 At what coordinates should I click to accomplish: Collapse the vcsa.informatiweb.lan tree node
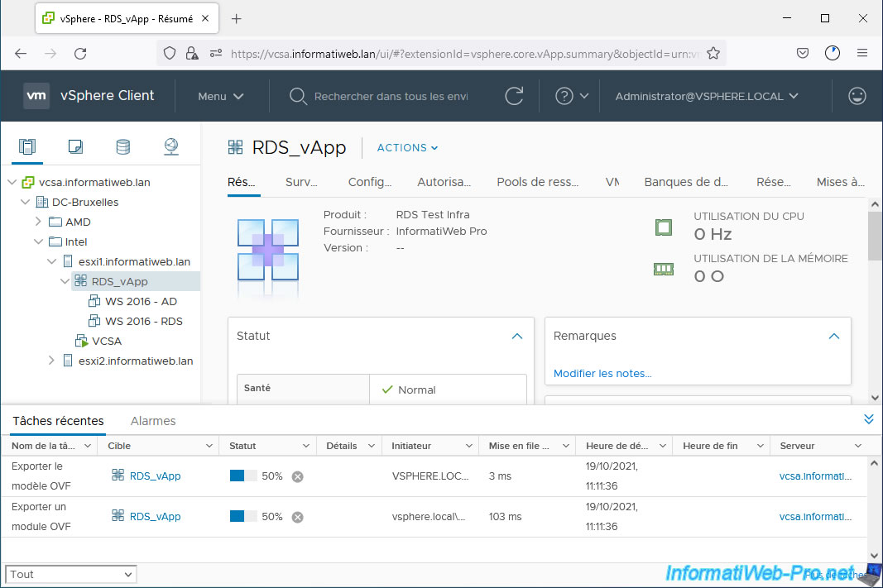pyautogui.click(x=12, y=182)
